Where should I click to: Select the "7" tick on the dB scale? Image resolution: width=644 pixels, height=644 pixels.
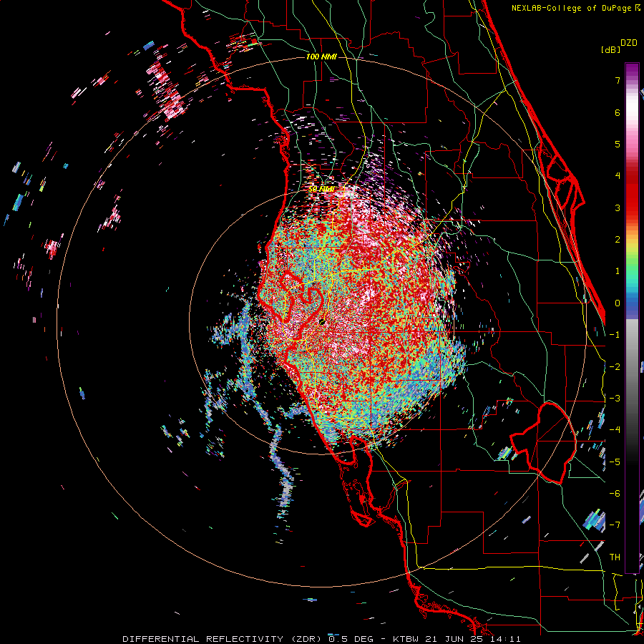(x=618, y=80)
